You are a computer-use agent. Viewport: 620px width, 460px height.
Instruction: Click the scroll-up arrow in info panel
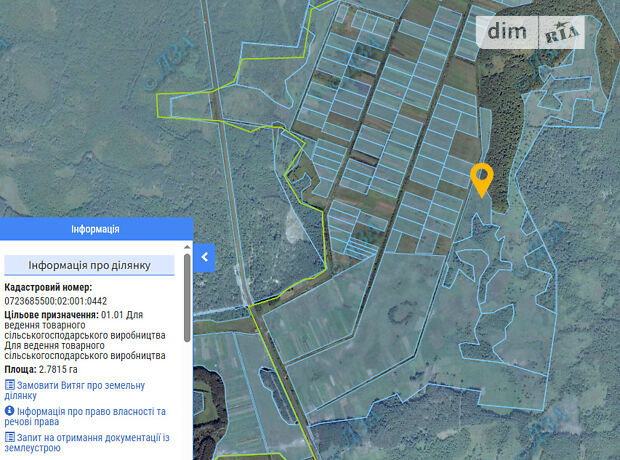click(187, 246)
